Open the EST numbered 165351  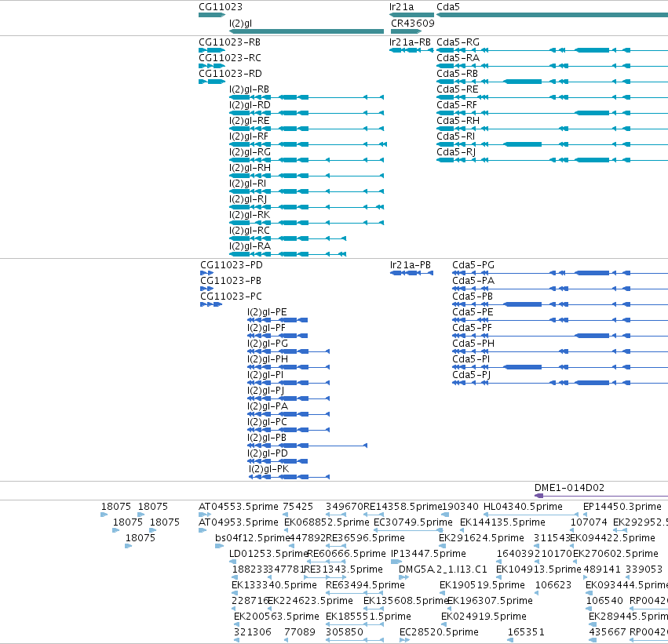tap(526, 632)
